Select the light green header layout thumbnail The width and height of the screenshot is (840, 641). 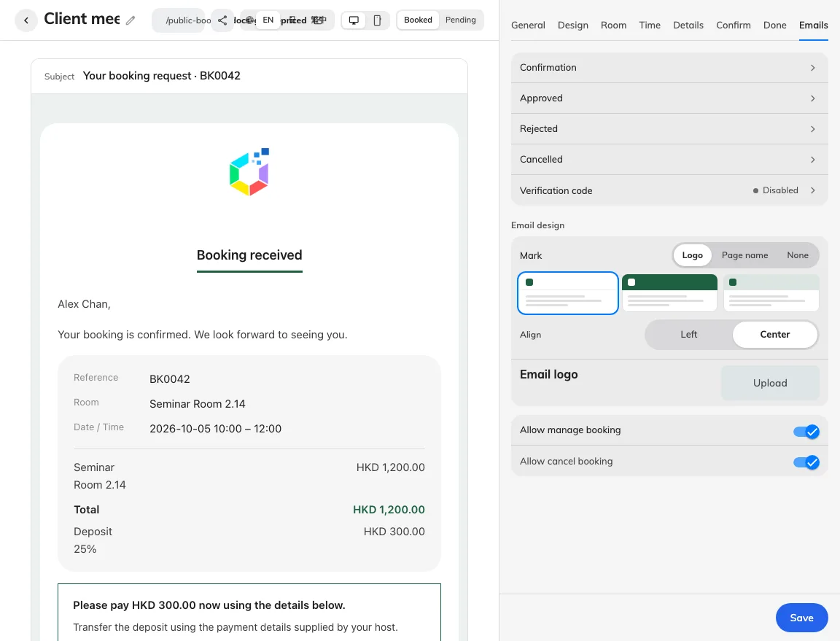point(771,292)
